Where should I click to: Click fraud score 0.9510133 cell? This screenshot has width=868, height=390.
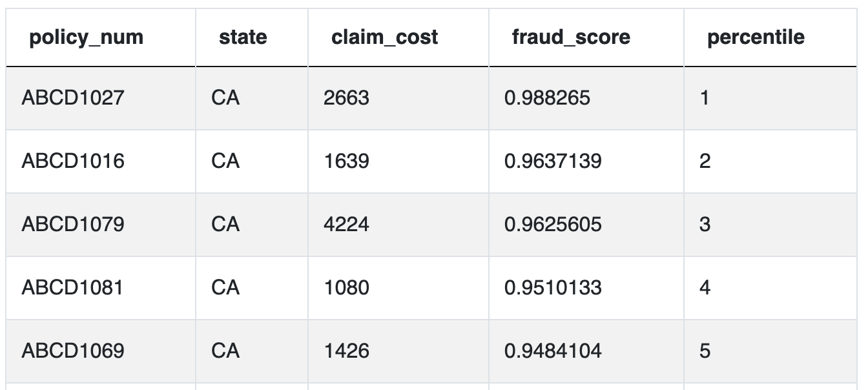tap(586, 288)
